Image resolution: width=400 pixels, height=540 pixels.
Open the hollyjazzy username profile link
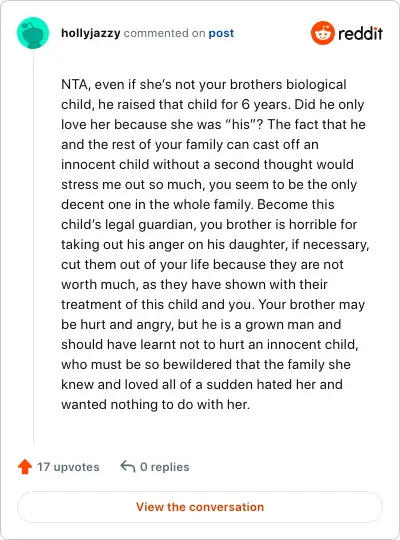(x=91, y=33)
